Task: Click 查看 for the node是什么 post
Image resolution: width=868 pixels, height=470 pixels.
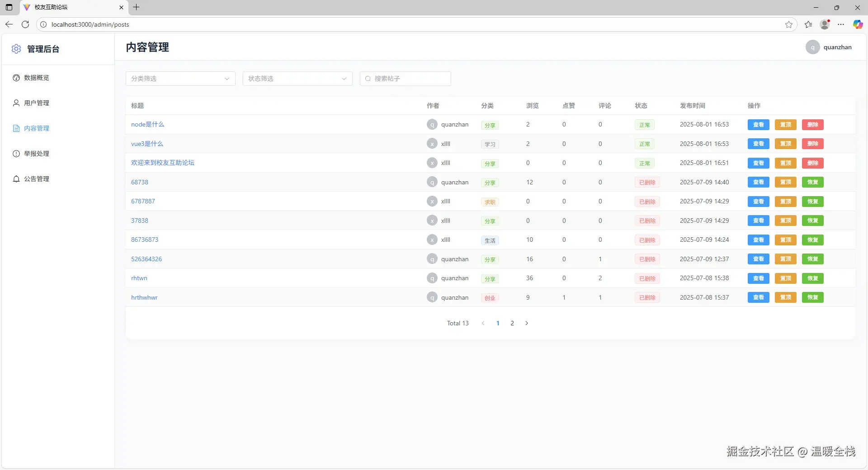Action: pos(759,125)
